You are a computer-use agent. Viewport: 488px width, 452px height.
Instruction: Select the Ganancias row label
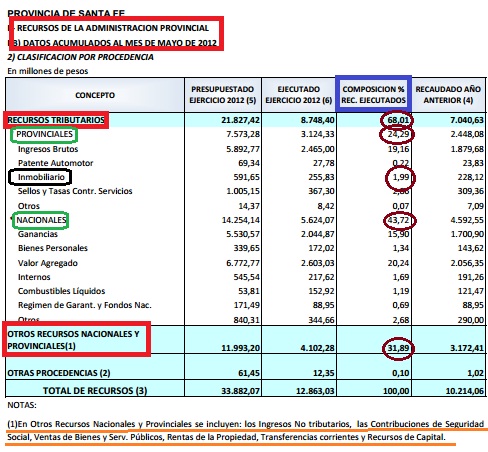[38, 234]
